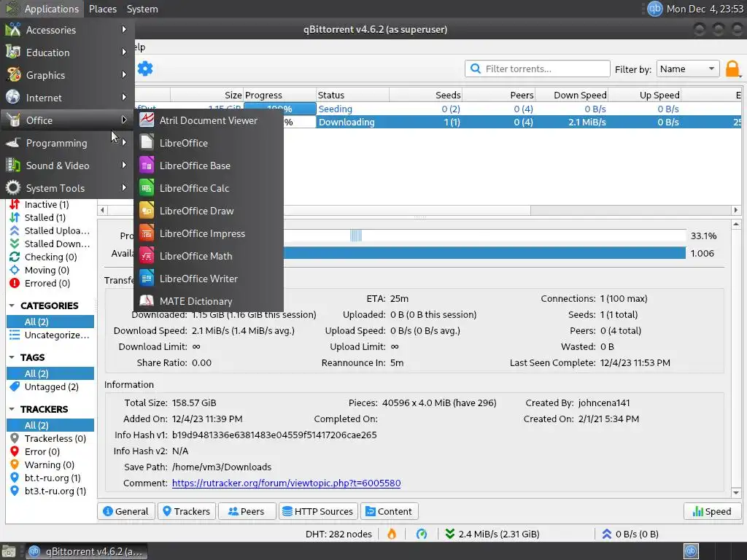Image resolution: width=747 pixels, height=560 pixels.
Task: Click the pieces progress bar showing 33.1%
Action: [484, 236]
